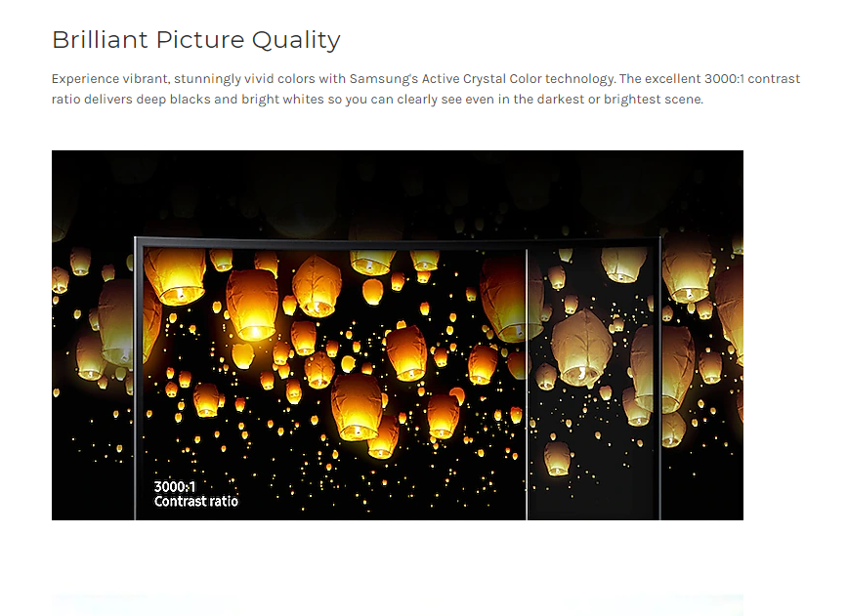Click the "Brilliant Picture Quality" heading

(195, 40)
